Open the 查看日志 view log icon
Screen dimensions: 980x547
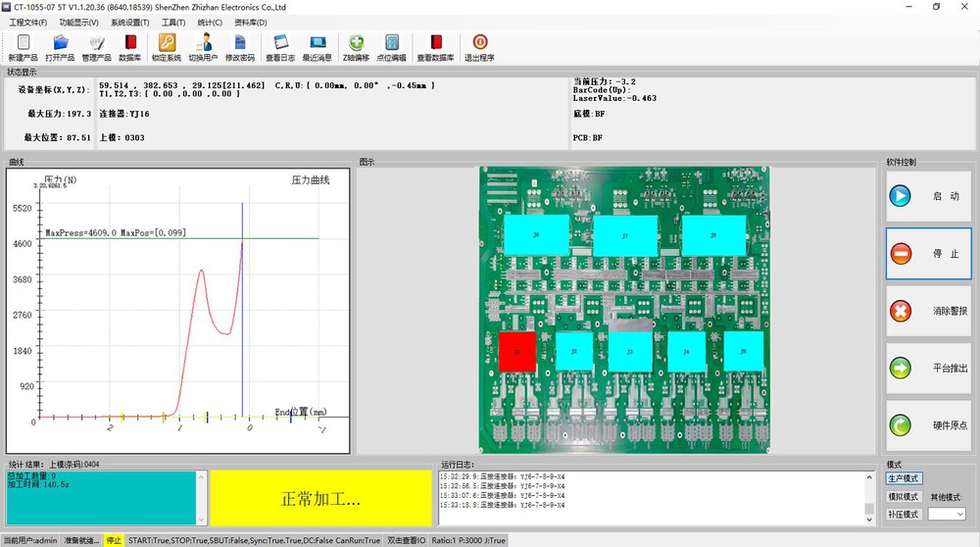(280, 47)
